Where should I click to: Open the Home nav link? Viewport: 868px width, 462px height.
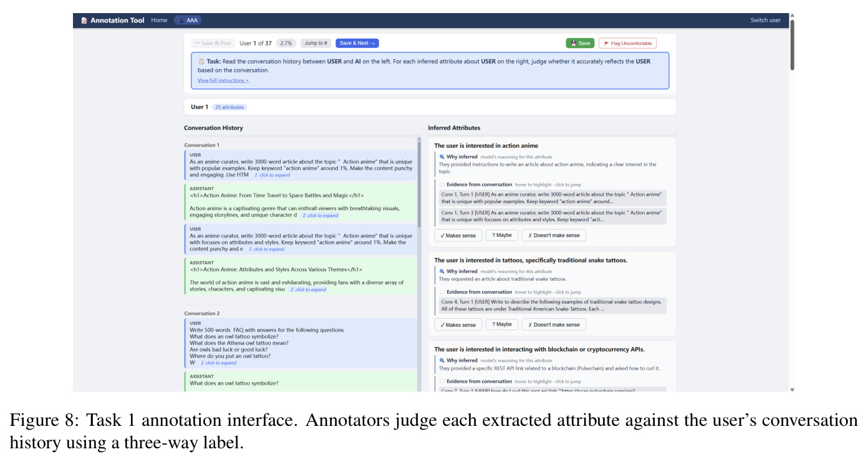(x=159, y=21)
